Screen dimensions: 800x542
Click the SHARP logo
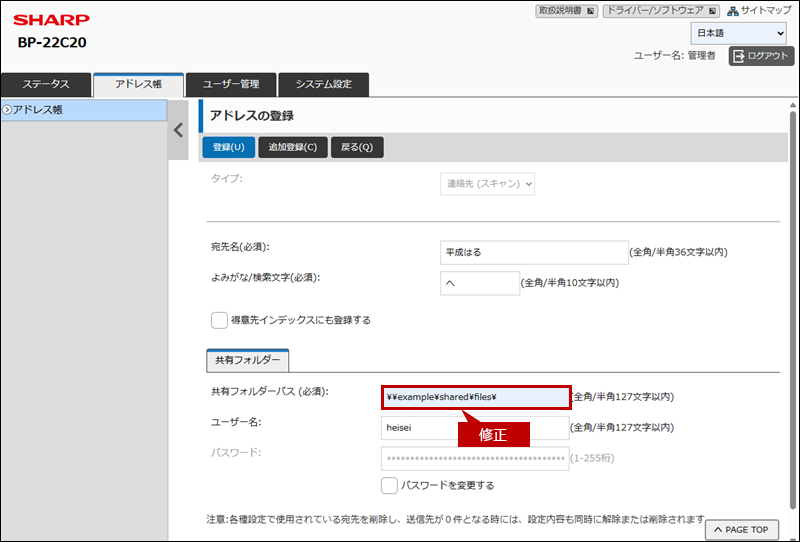(51, 19)
